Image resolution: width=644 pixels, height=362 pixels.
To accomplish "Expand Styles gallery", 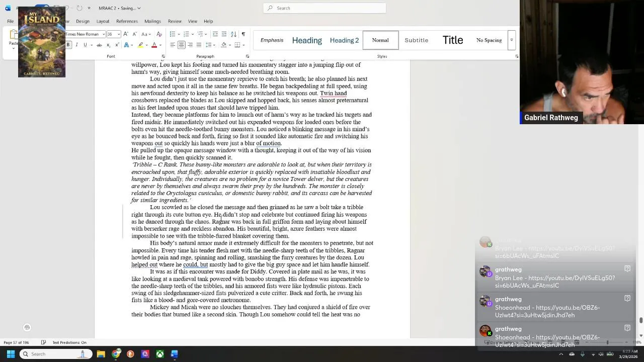I will (x=511, y=40).
